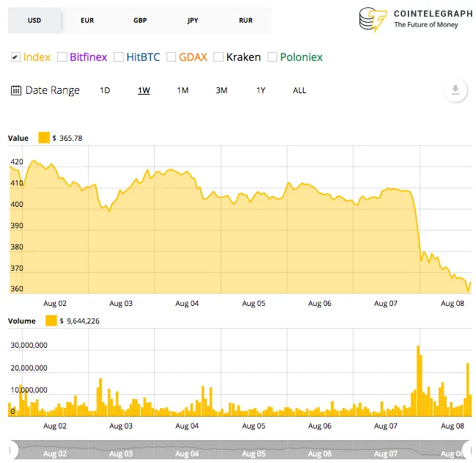Click Aug 02 in the range navigator
This screenshot has width=476, height=463.
(55, 453)
